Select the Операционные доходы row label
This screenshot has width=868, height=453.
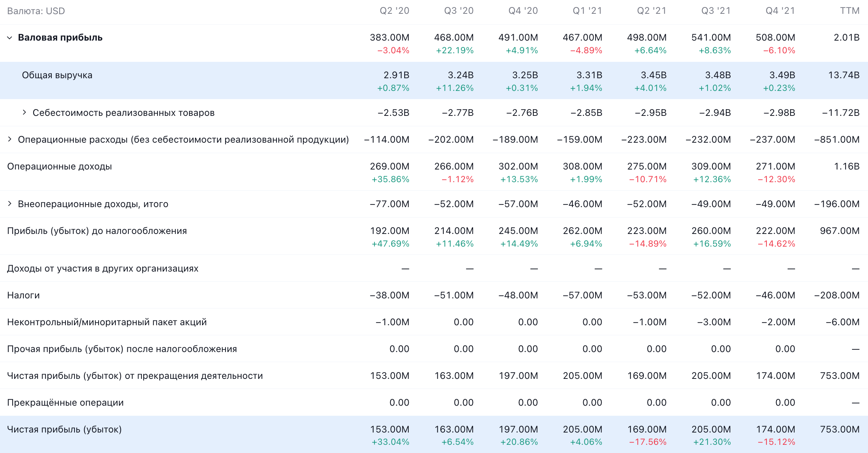click(x=60, y=167)
